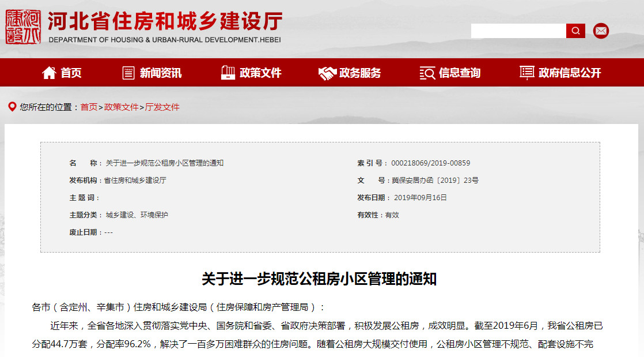Click the news document icon beside 新闻资讯
Image resolution: width=644 pixels, height=357 pixels.
click(x=128, y=73)
